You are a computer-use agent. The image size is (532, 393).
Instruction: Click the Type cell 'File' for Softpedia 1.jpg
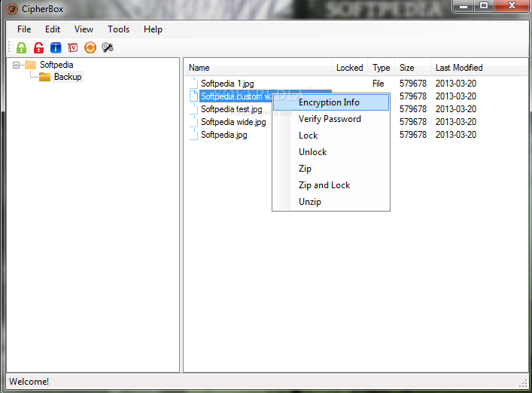pyautogui.click(x=378, y=84)
